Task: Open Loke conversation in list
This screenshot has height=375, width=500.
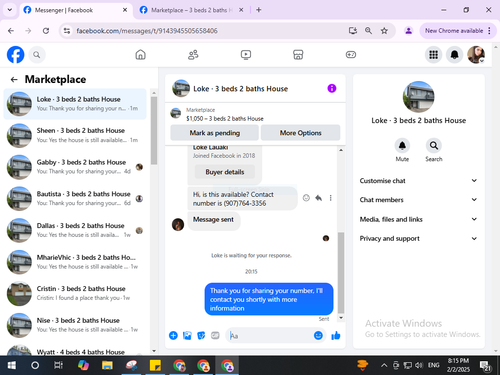Action: point(75,104)
